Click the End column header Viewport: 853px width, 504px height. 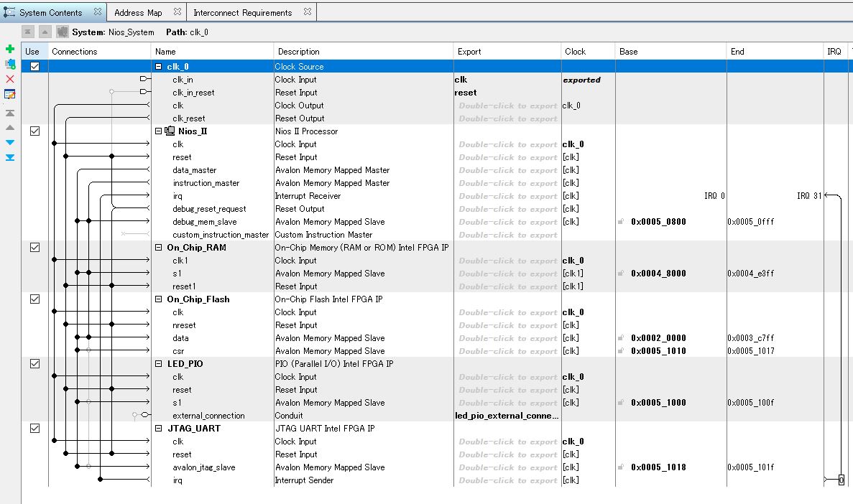coord(775,51)
